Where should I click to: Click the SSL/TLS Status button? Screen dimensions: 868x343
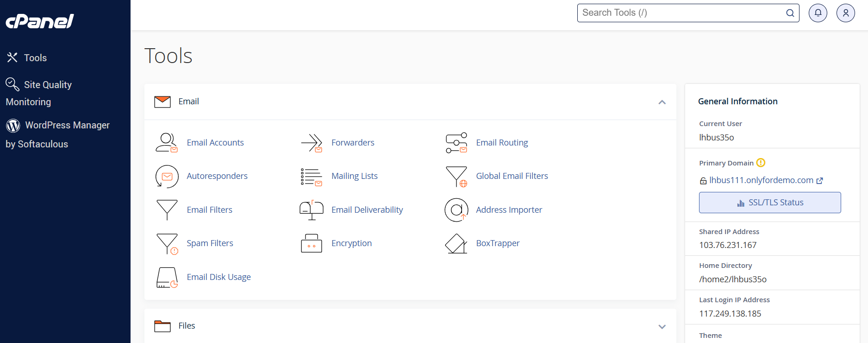(770, 203)
